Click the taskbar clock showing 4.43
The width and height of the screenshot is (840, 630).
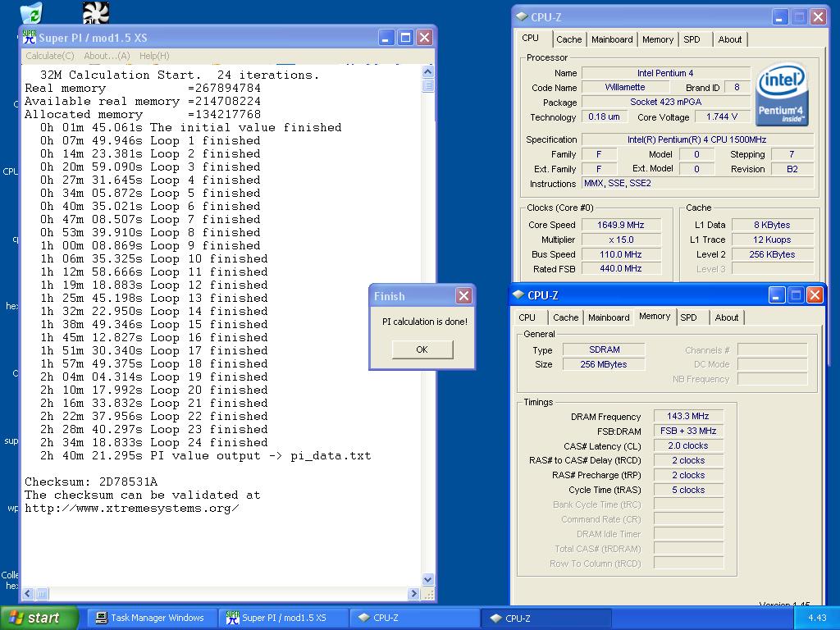[817, 618]
